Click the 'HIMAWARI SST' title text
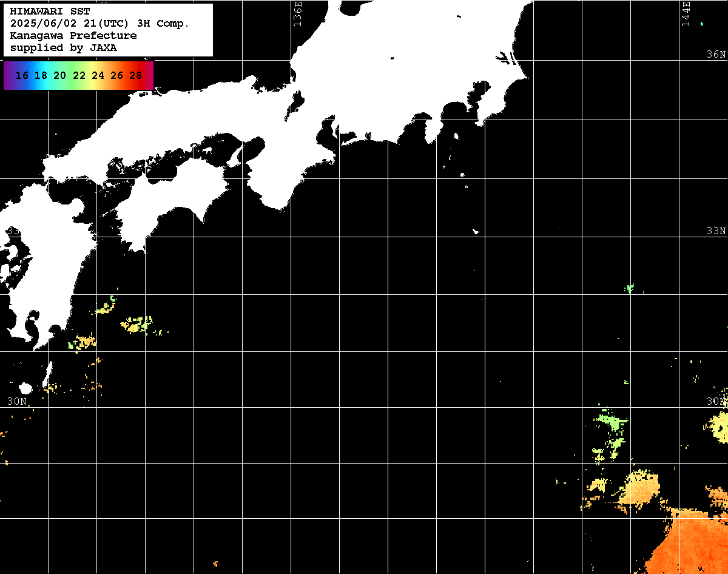 click(x=50, y=12)
